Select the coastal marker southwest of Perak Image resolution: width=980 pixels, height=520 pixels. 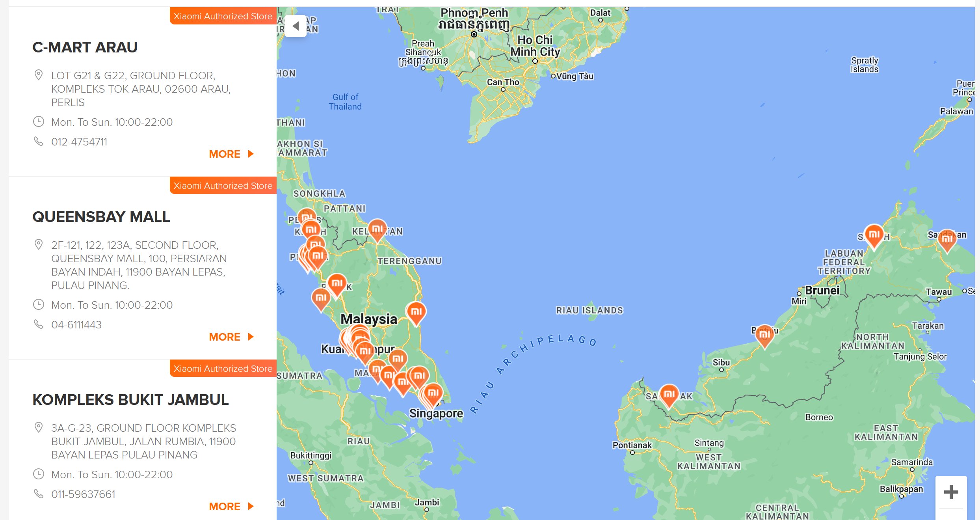pos(321,299)
